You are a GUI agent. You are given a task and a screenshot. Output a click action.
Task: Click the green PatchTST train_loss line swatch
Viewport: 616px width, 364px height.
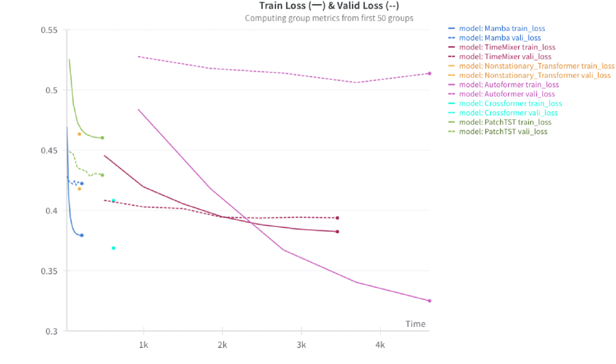coord(452,123)
